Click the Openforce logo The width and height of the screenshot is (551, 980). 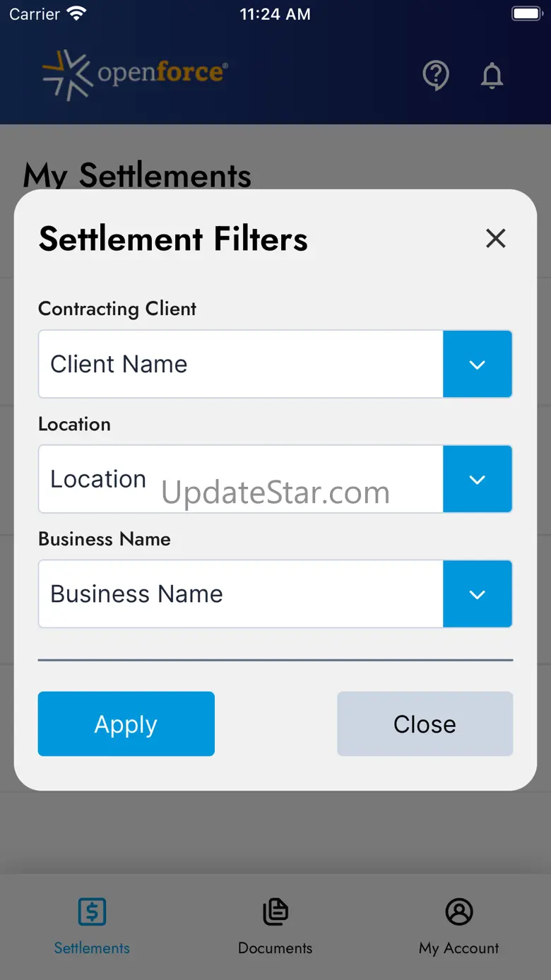135,74
